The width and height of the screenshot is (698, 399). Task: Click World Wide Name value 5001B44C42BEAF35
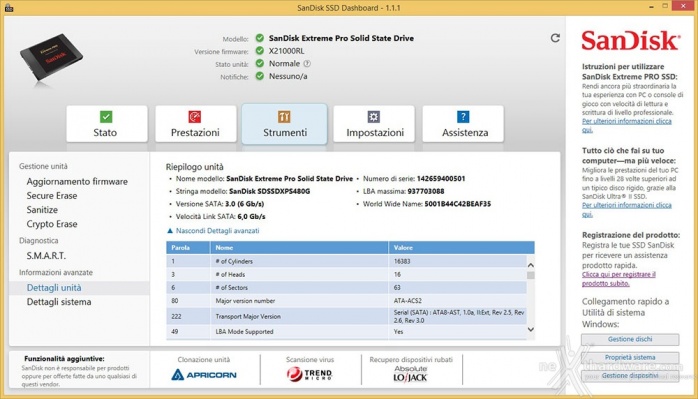coord(458,204)
